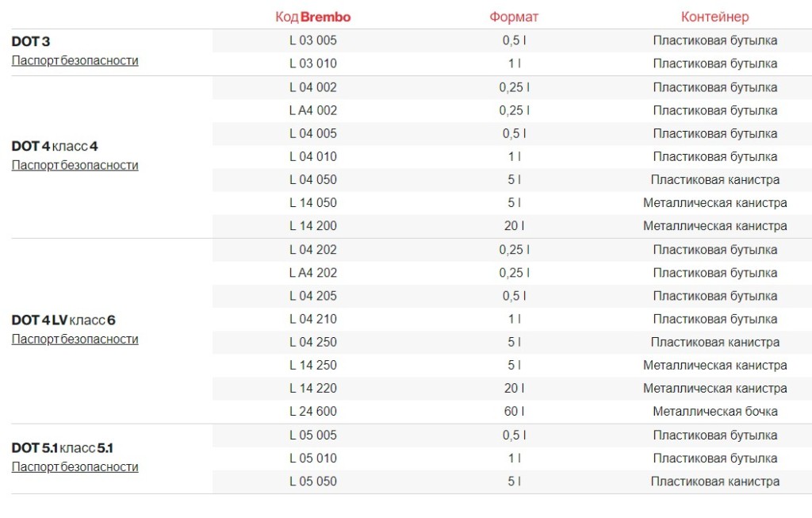Click the 60 l format cell
Viewport: 812px width, 518px height.
514,411
